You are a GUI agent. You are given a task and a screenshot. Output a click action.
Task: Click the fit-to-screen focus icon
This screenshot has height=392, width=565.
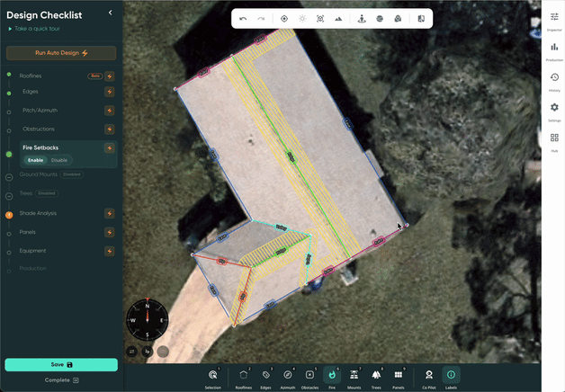click(320, 19)
